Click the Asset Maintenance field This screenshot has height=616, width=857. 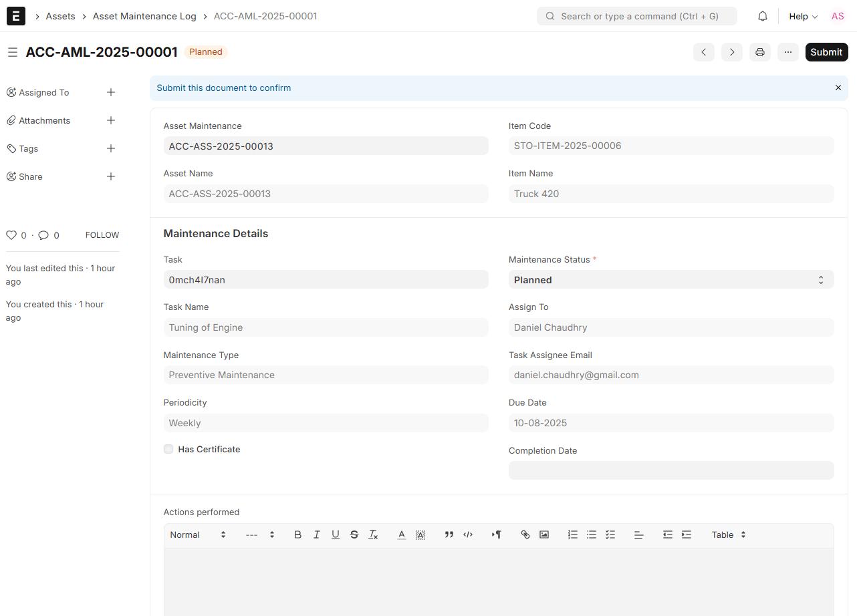(326, 146)
